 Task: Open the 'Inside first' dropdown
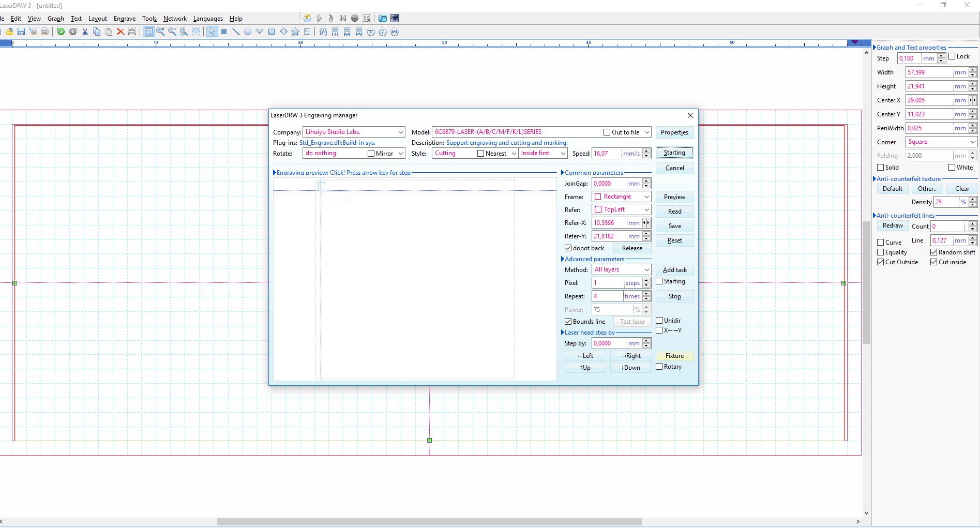(563, 154)
